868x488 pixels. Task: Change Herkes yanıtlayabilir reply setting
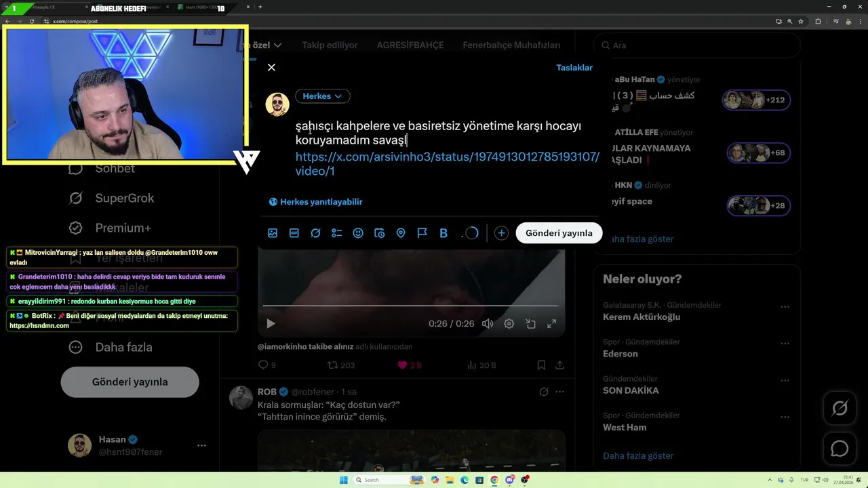click(316, 202)
